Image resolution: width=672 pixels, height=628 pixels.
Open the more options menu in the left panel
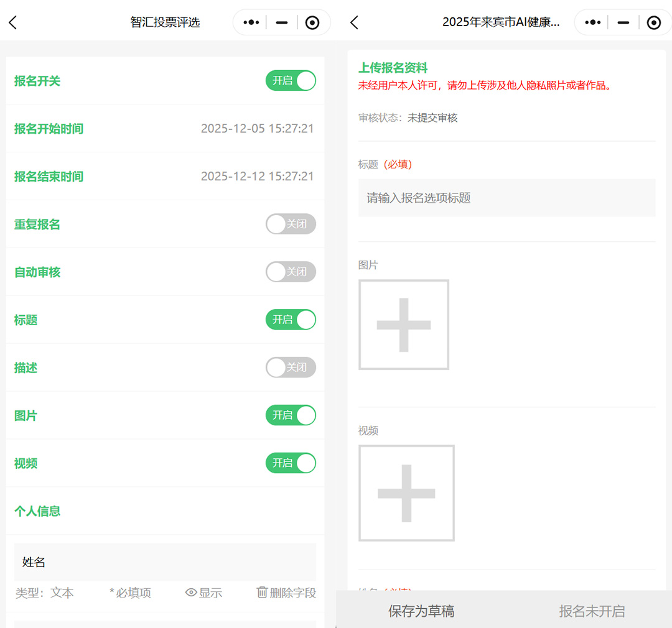251,23
